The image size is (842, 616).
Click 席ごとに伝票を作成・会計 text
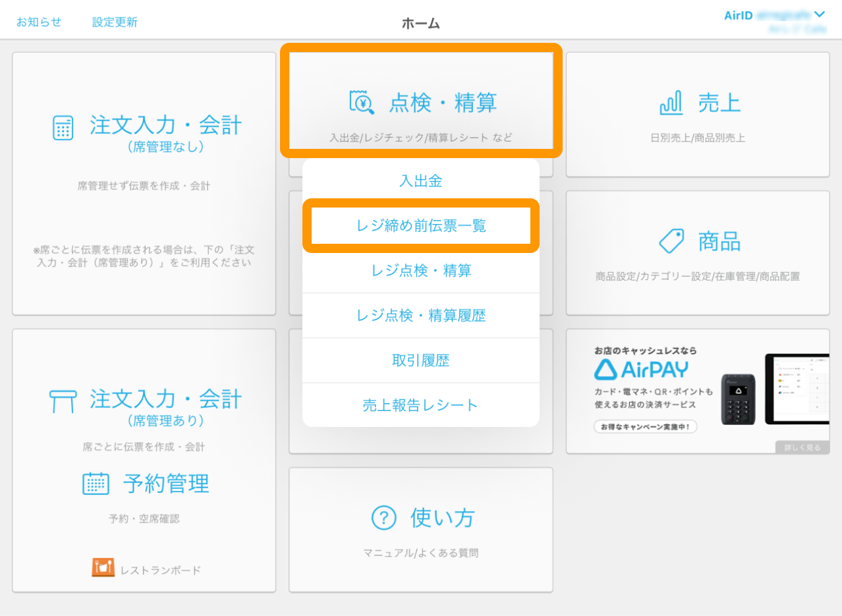(x=144, y=447)
